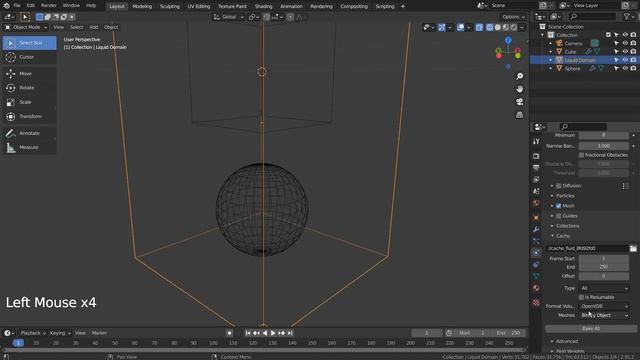Image resolution: width=640 pixels, height=360 pixels.
Task: Jump to the first frame
Action: (248, 333)
